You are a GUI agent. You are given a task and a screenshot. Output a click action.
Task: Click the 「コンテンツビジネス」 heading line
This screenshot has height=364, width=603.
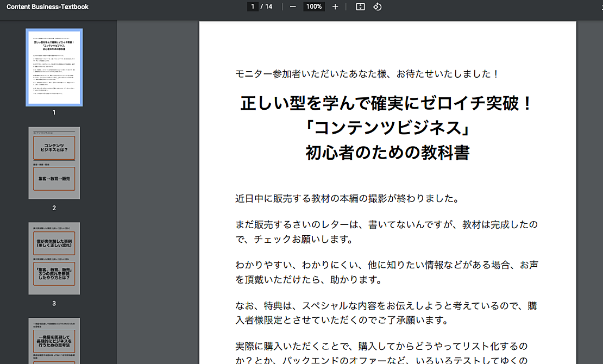(387, 128)
